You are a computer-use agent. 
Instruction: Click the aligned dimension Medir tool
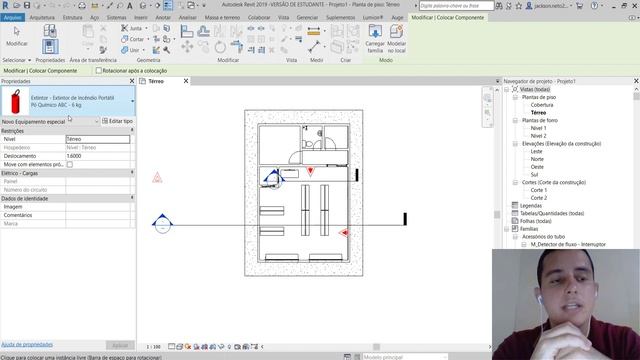click(313, 31)
